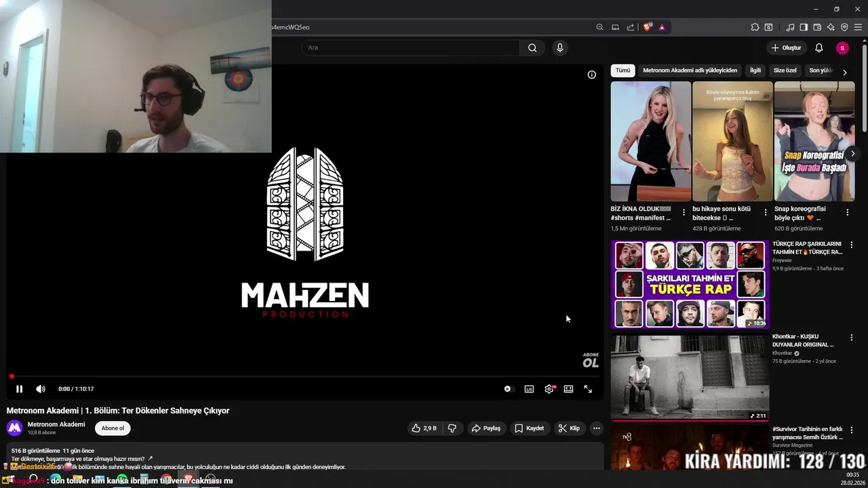Start voice search with the microphone icon

pyautogui.click(x=559, y=47)
